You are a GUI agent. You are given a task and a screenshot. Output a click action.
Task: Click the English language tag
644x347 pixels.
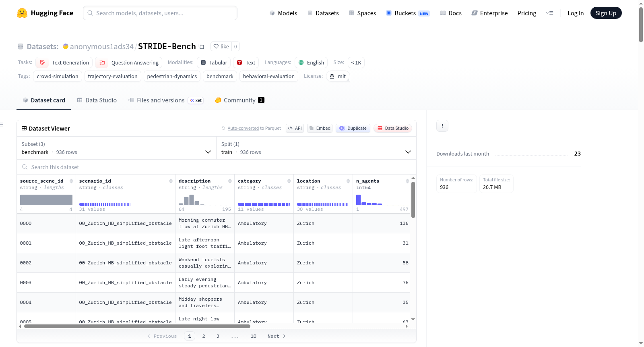click(x=311, y=62)
